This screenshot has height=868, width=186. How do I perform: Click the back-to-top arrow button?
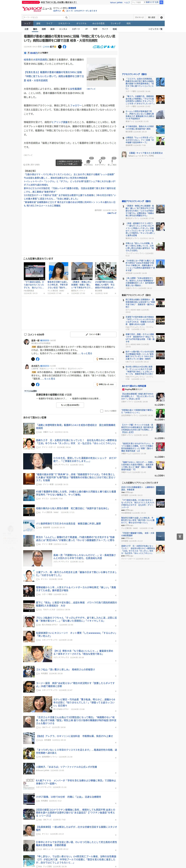180,536
